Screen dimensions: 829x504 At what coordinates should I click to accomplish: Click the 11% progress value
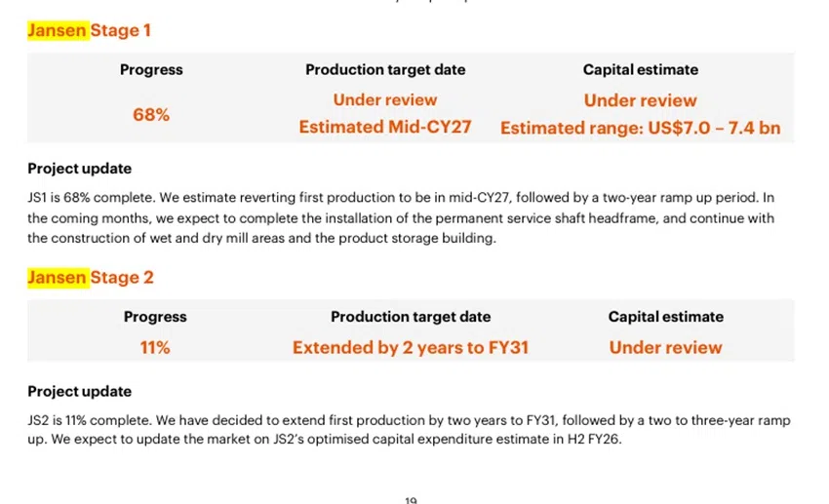[155, 347]
